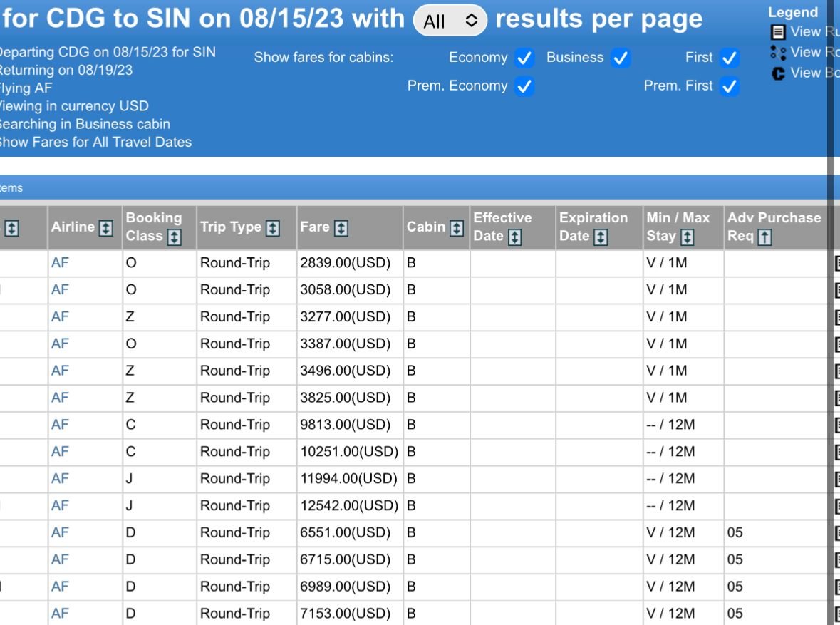Sort by Expiration Date icon
The width and height of the screenshot is (840, 625).
(601, 237)
